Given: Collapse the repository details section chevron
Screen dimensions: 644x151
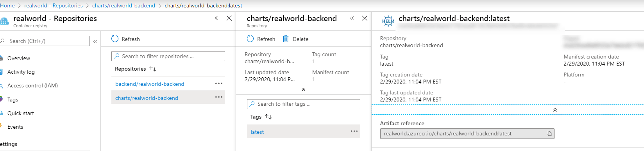Looking at the screenshot, I should coord(304,90).
